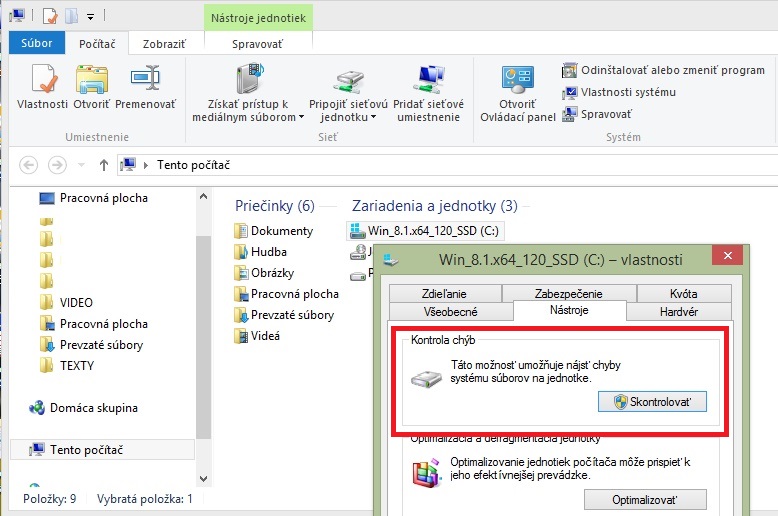Click Vlastnosti systému in ribbon
The width and height of the screenshot is (778, 516).
(619, 92)
